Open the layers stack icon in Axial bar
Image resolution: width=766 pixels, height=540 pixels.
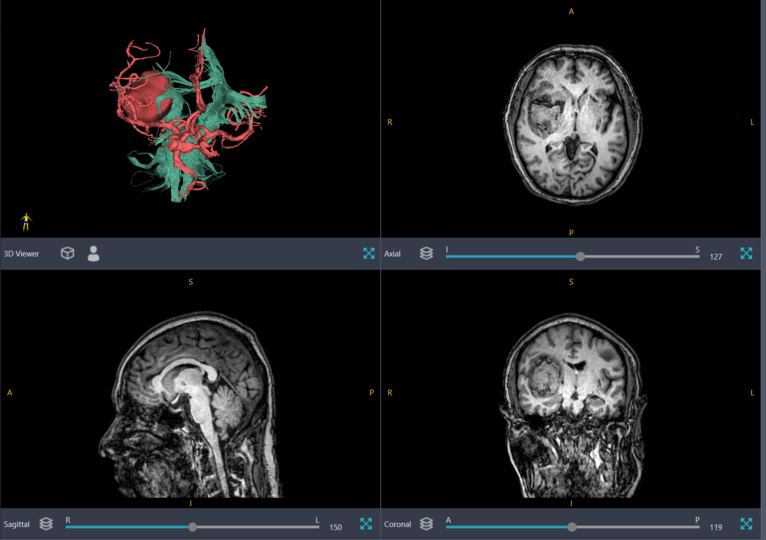(426, 253)
